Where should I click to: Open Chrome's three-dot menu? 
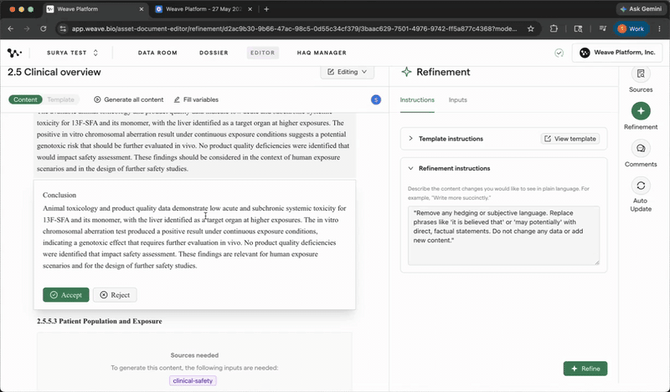click(x=659, y=29)
